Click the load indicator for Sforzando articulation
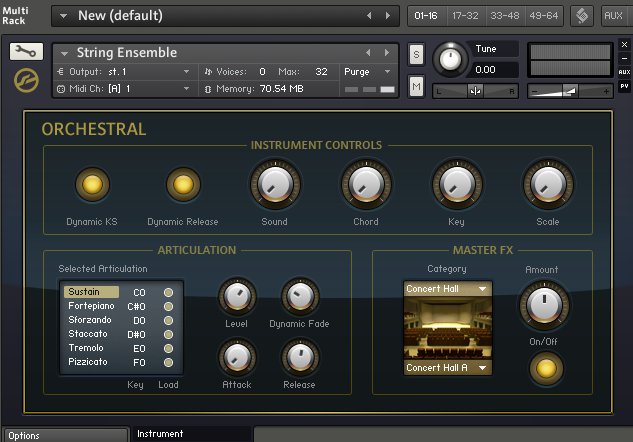 pyautogui.click(x=168, y=321)
